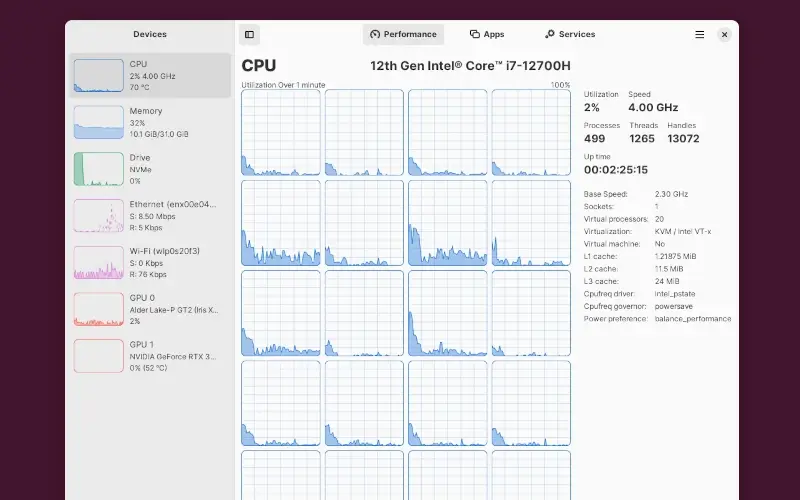Click the Memory mini graph thumbnail
The image size is (800, 500).
tap(98, 122)
